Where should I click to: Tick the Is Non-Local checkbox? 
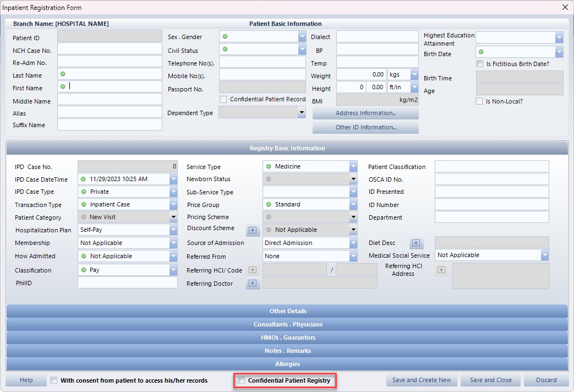[479, 101]
